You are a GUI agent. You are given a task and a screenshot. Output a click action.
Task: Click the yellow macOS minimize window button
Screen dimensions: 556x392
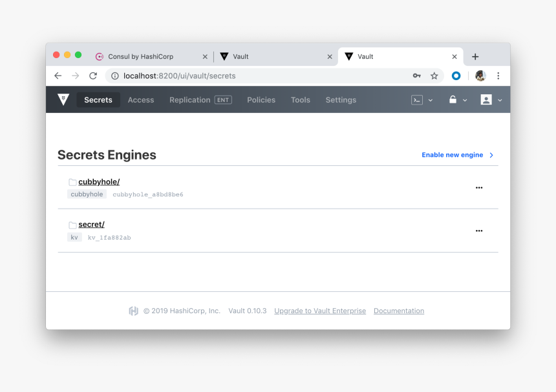pyautogui.click(x=67, y=55)
